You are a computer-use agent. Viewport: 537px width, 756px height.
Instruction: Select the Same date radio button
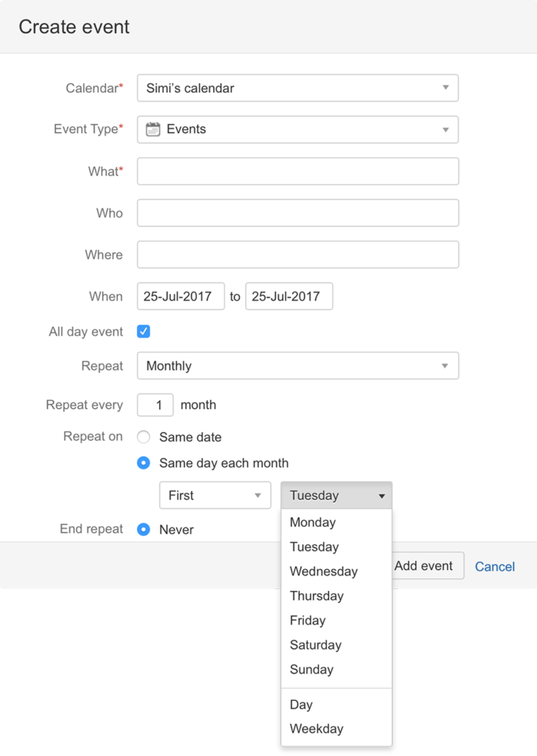coord(143,437)
